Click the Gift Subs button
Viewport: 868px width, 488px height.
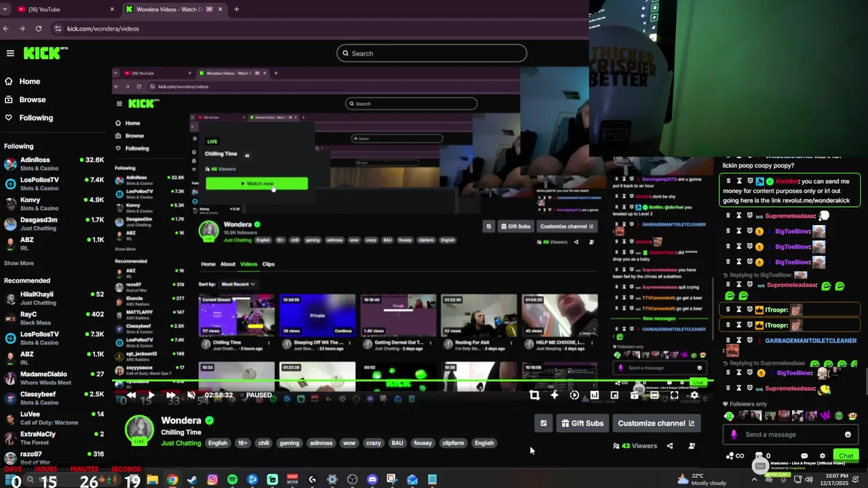click(582, 424)
